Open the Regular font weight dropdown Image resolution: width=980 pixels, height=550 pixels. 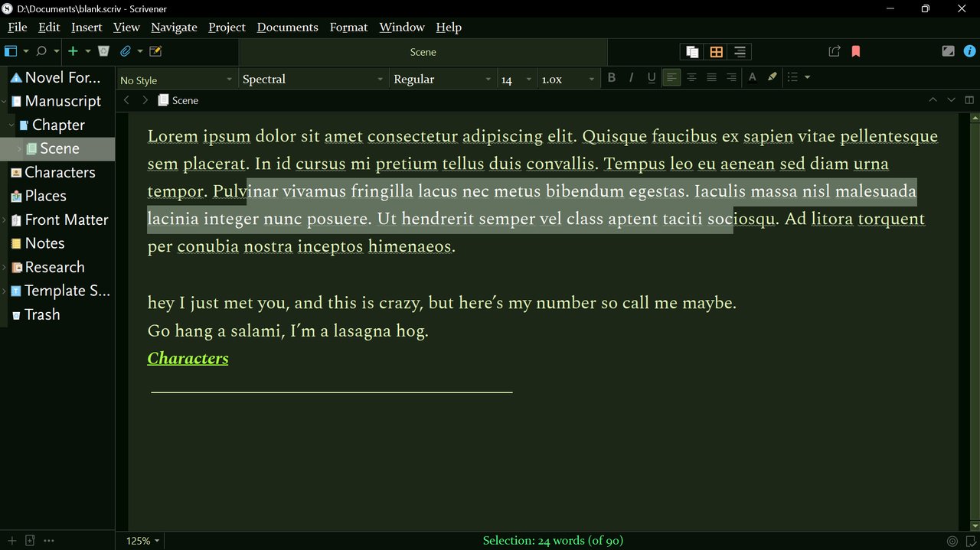pyautogui.click(x=443, y=80)
